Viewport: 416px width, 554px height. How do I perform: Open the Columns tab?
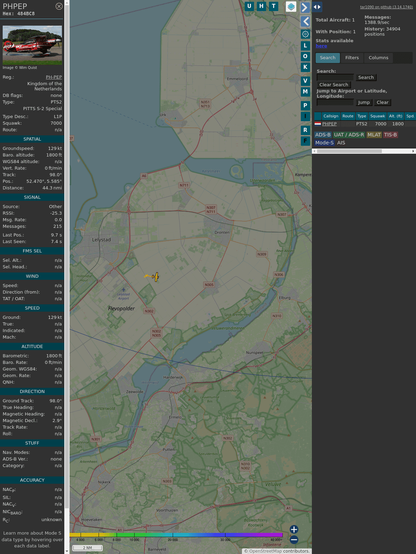point(378,58)
